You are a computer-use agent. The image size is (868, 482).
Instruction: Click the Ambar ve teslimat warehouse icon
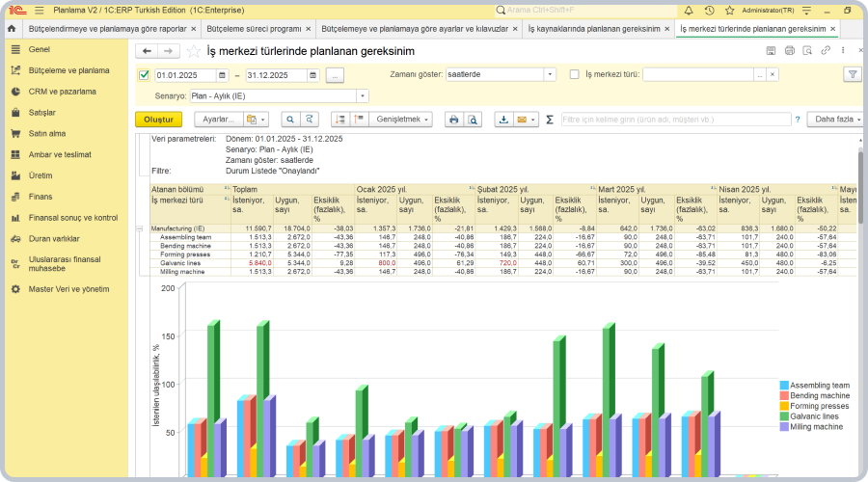tap(15, 154)
